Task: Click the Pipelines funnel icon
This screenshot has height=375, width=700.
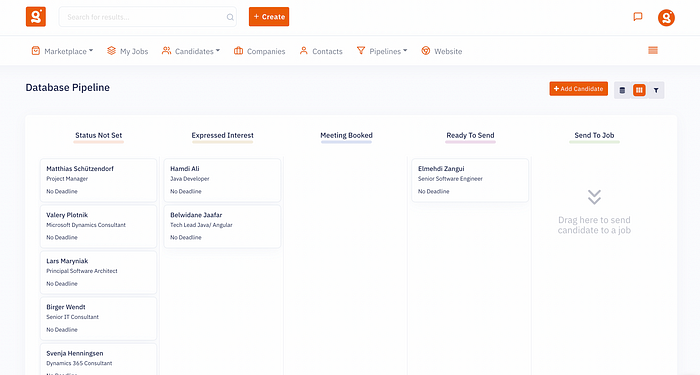Action: pyautogui.click(x=361, y=51)
